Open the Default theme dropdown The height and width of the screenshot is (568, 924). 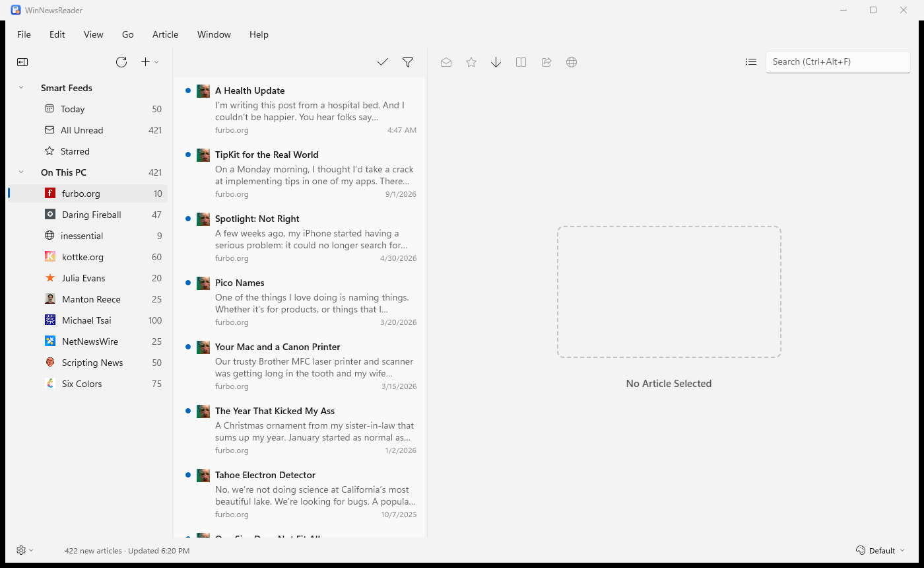pos(880,550)
